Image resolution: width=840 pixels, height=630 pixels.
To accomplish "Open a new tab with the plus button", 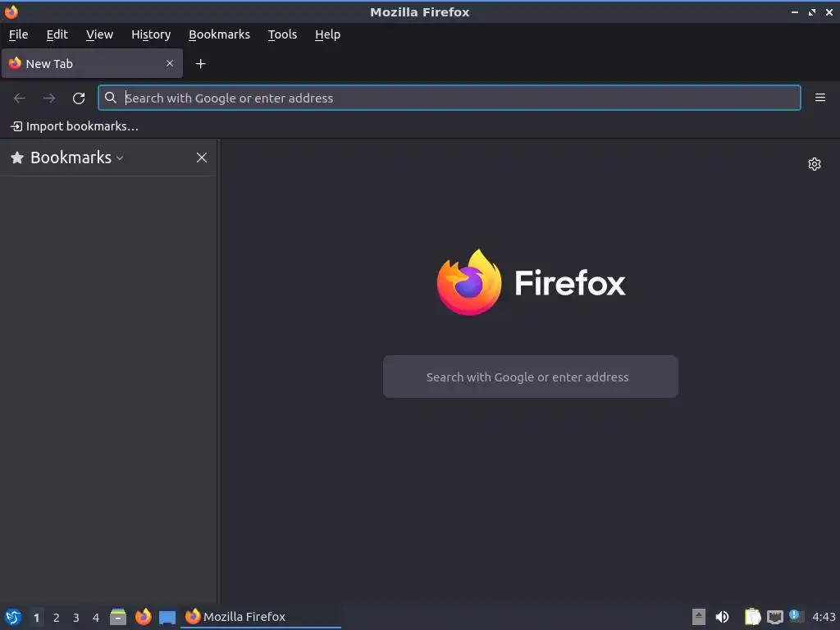I will 200,64.
